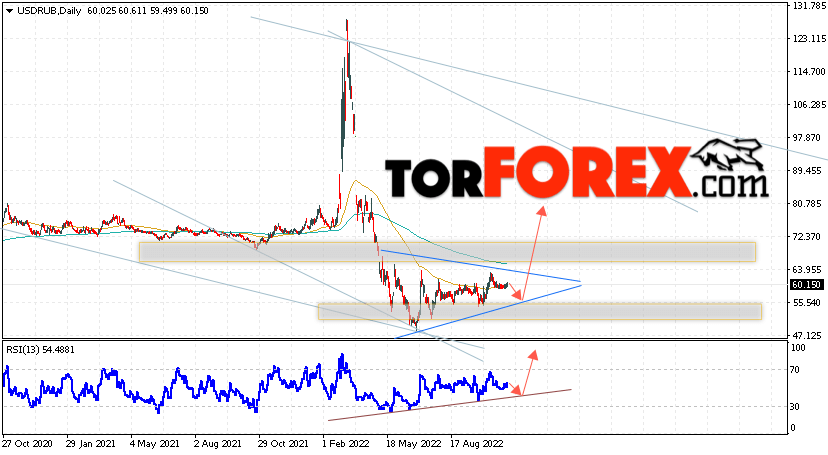Click the 29 Oct 2021 date label

pyautogui.click(x=283, y=444)
